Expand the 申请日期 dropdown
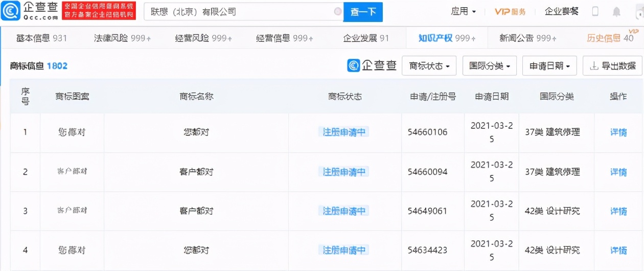The image size is (644, 271). click(x=549, y=66)
